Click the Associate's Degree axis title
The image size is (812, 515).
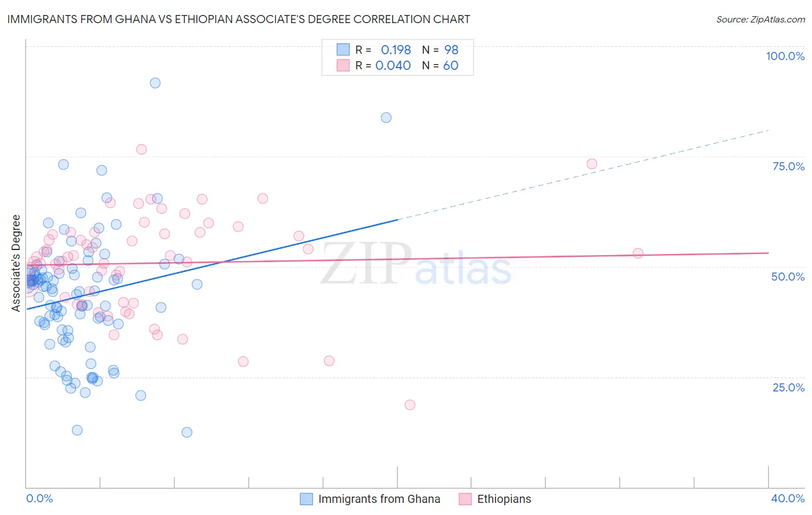pyautogui.click(x=16, y=263)
